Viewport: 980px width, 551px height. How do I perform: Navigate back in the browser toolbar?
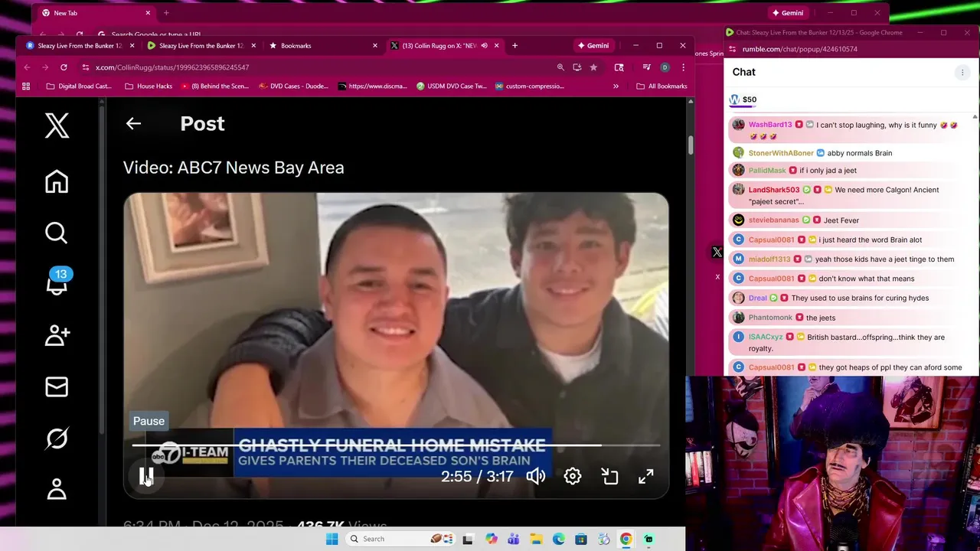[x=27, y=67]
